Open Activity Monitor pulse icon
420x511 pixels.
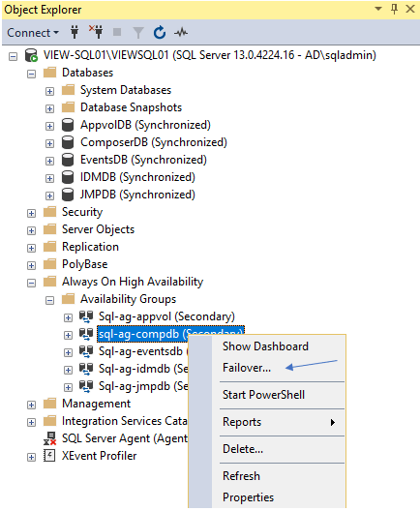click(181, 33)
